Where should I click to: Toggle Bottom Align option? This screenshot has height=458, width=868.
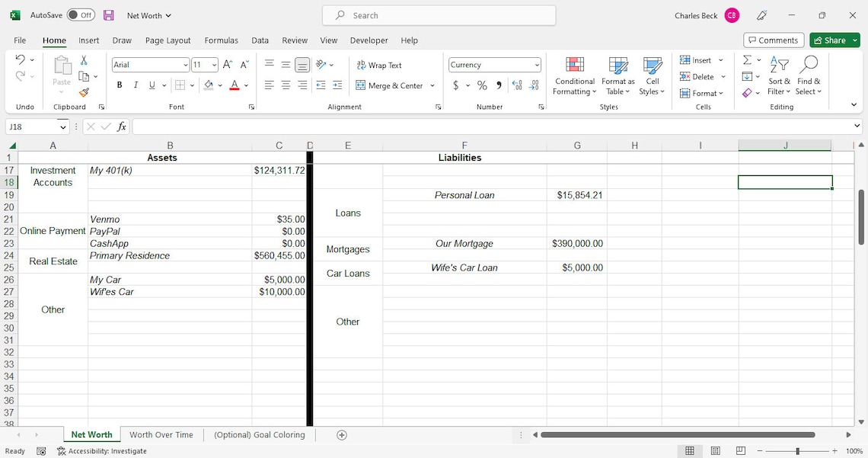[x=302, y=65]
